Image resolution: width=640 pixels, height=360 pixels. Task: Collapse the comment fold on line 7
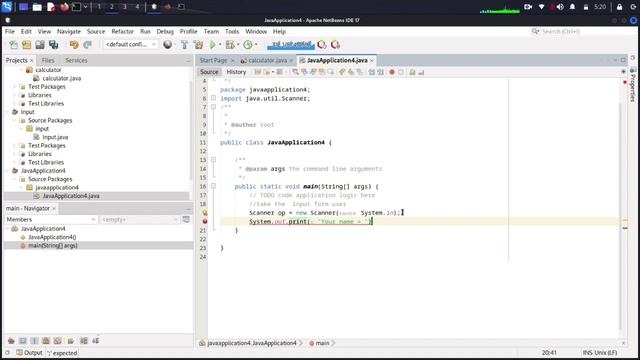pyautogui.click(x=213, y=107)
